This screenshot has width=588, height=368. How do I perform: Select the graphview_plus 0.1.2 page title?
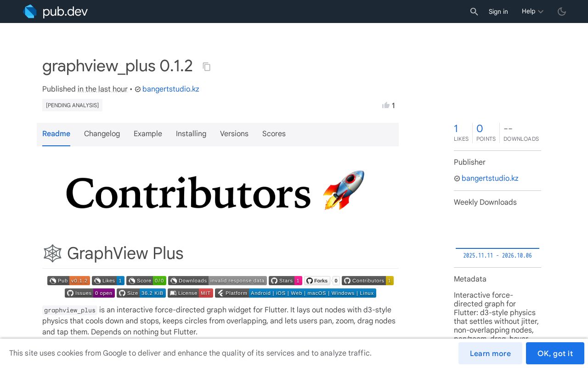(118, 66)
